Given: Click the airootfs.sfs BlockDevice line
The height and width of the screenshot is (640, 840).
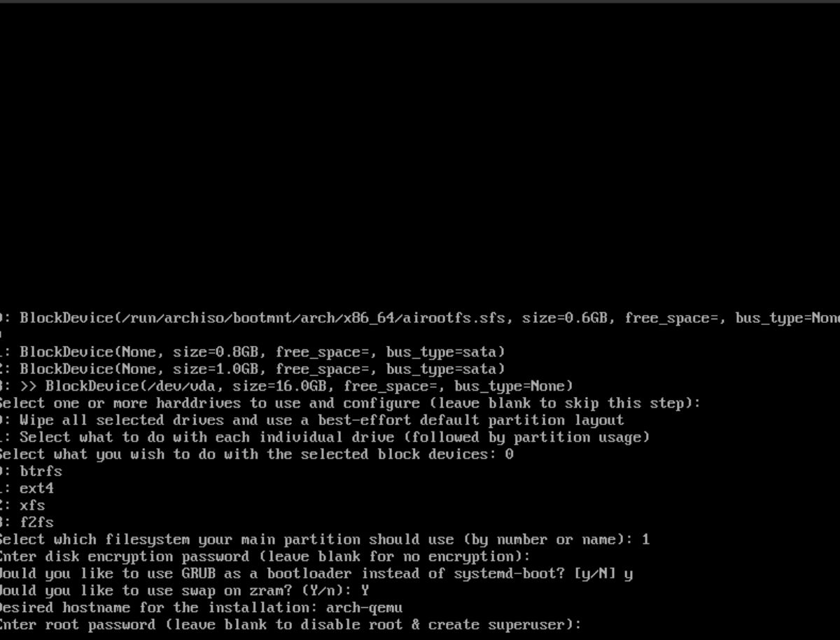Looking at the screenshot, I should click(x=420, y=318).
